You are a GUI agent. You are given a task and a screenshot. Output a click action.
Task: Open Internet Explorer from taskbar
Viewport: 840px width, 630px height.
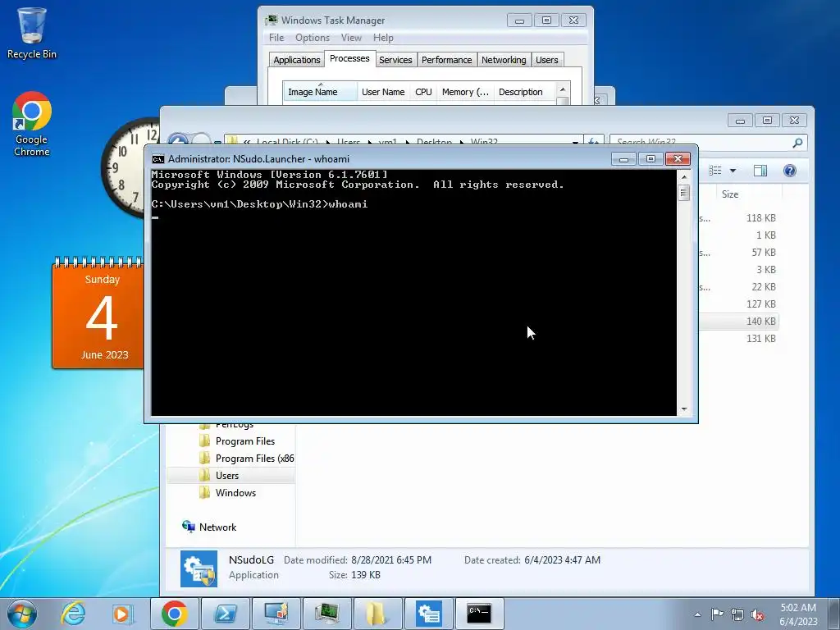73,614
